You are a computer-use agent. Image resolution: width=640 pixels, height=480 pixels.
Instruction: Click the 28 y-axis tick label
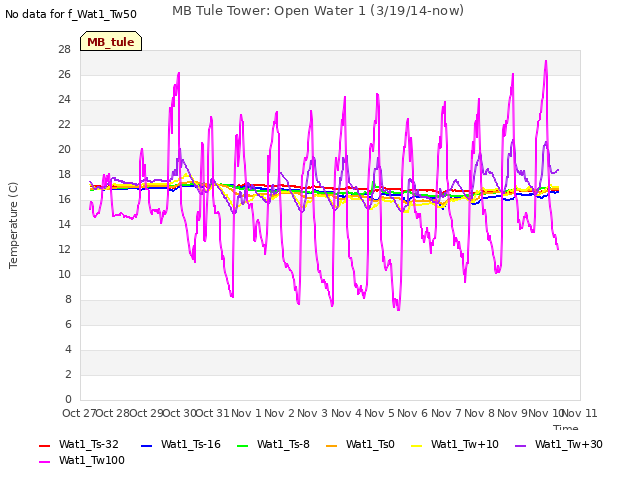coord(65,50)
